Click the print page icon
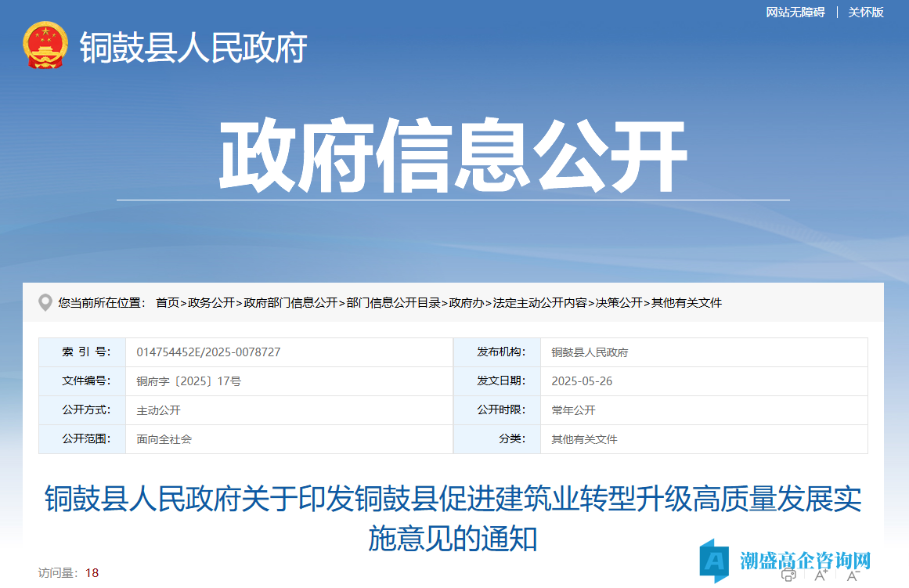The width and height of the screenshot is (909, 588). coord(789,575)
